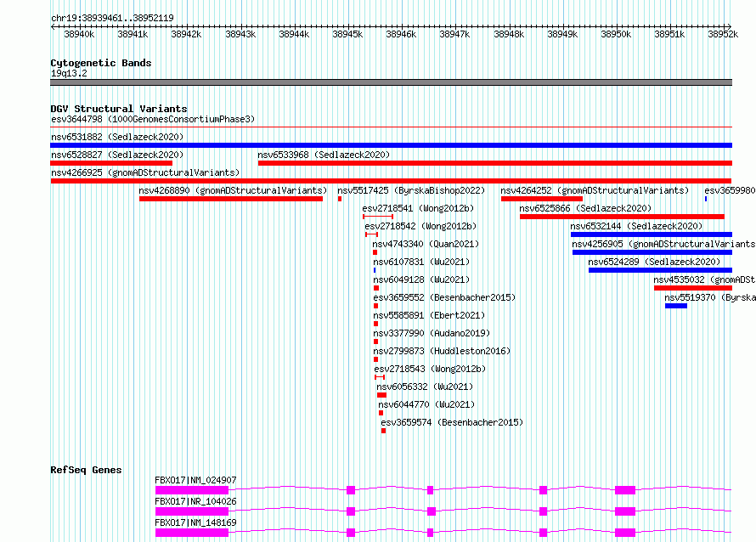Select esv2718543 Wong2012b variant label
This screenshot has width=756, height=542.
(430, 369)
